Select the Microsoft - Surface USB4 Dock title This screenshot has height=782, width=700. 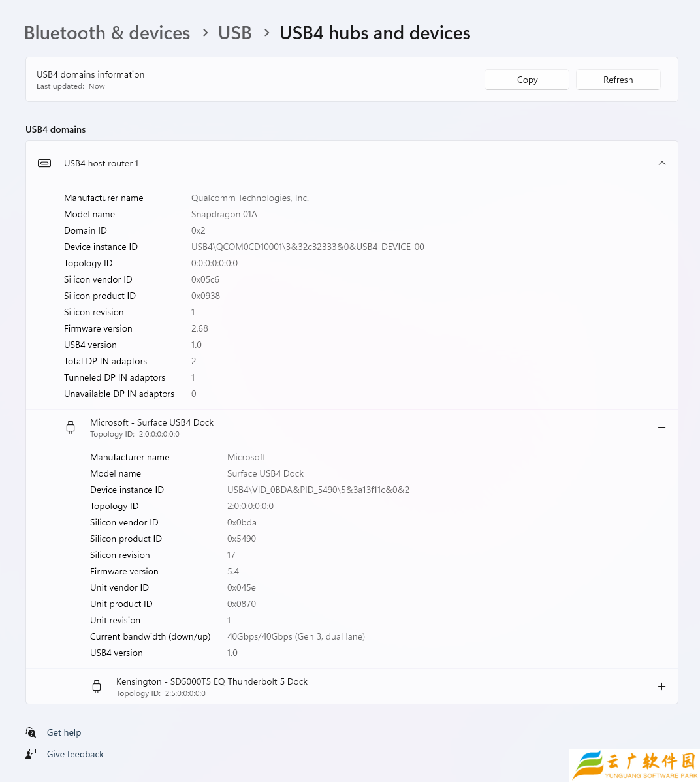[151, 422]
